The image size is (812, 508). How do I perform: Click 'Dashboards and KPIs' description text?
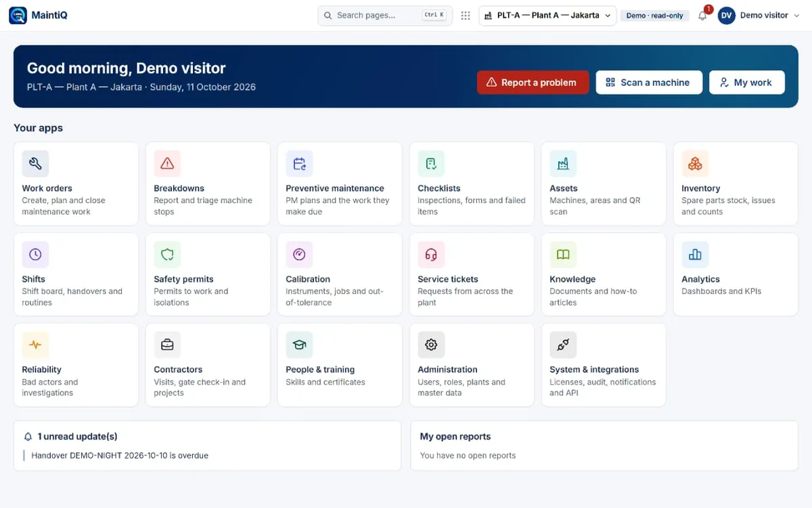[x=721, y=291]
